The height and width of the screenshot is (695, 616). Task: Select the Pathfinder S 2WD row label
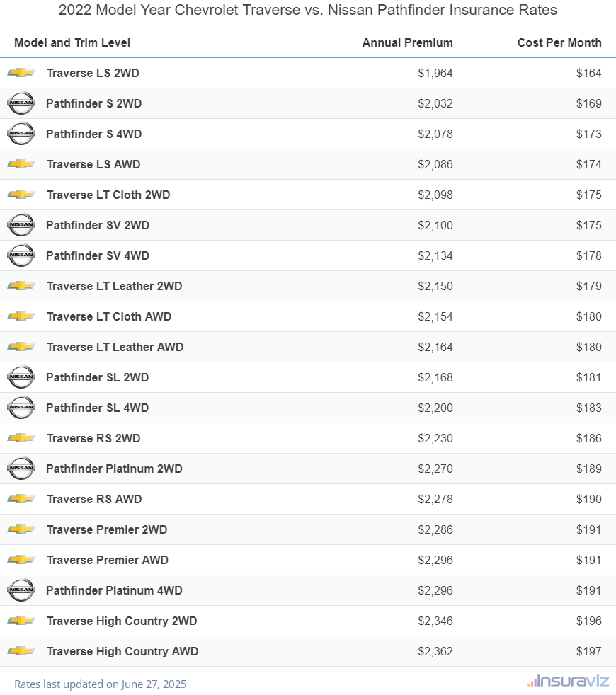(94, 104)
